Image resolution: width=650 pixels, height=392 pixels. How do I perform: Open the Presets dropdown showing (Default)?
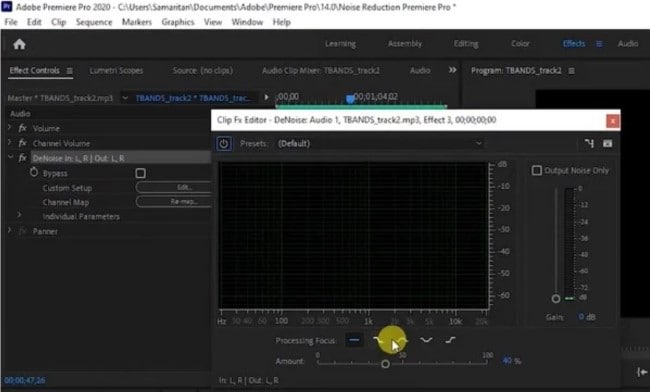[x=379, y=144]
